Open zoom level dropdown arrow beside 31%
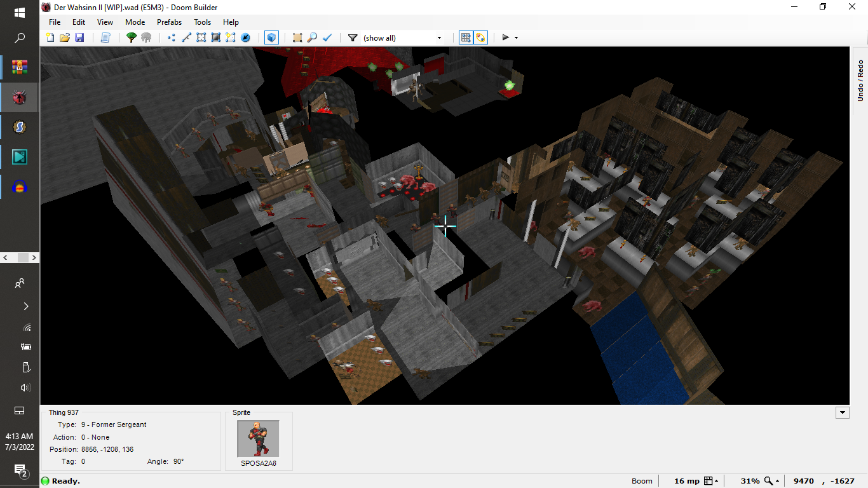The width and height of the screenshot is (868, 488). [777, 481]
